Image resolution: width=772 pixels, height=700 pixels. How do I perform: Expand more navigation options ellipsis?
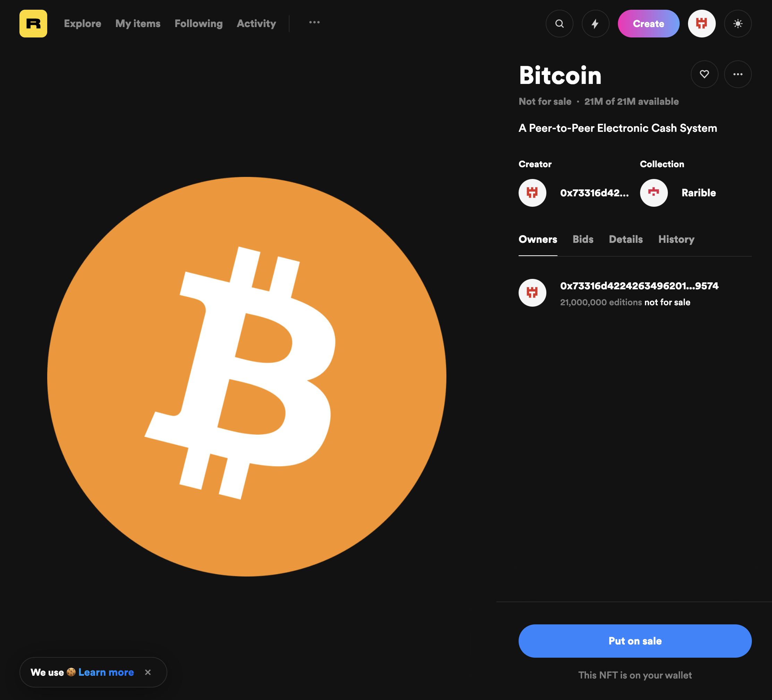click(314, 23)
